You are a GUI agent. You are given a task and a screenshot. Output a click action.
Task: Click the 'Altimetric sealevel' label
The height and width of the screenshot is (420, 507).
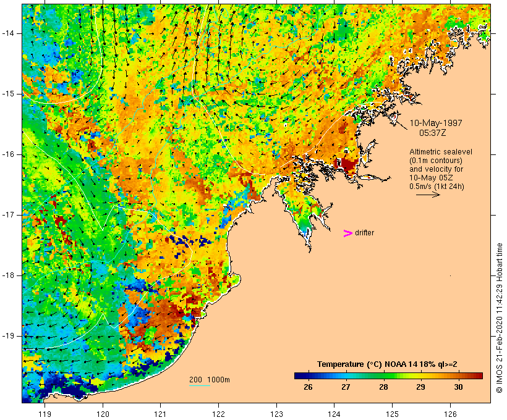441,152
